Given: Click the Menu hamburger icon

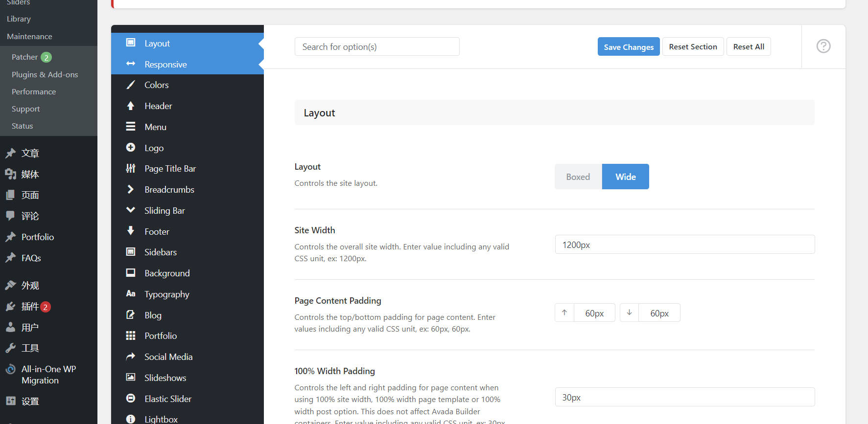Looking at the screenshot, I should coord(131,127).
